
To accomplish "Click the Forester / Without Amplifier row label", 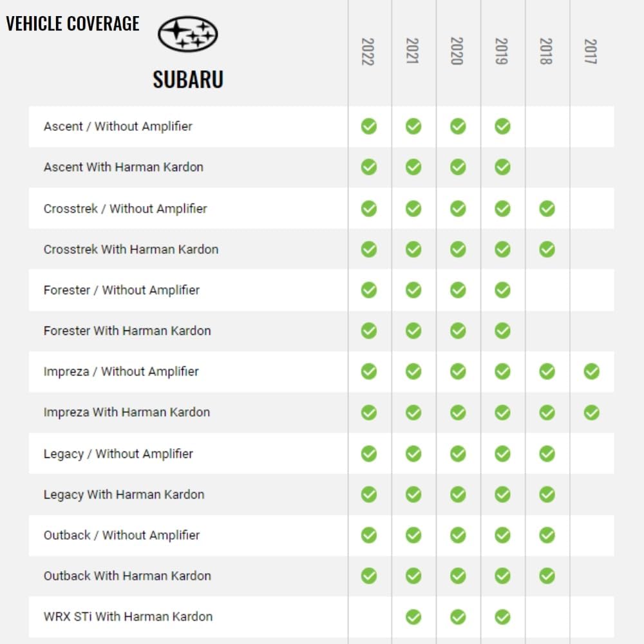I will click(122, 290).
